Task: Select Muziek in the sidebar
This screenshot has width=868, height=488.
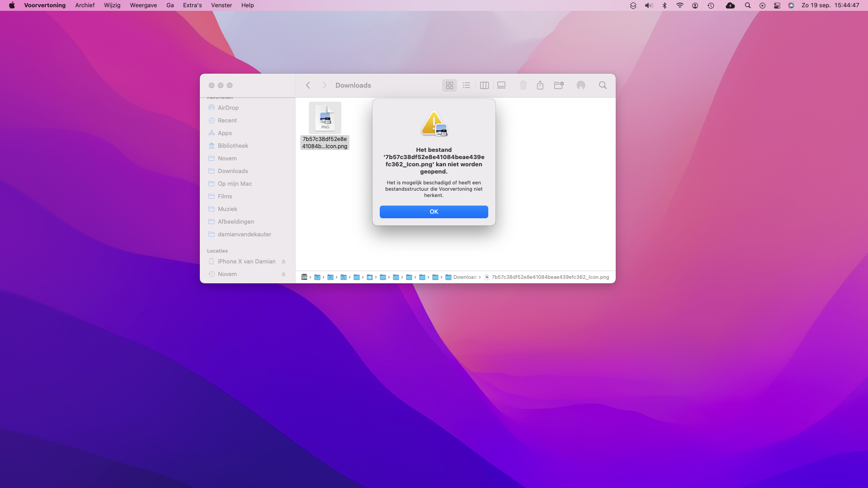Action: pyautogui.click(x=247, y=209)
